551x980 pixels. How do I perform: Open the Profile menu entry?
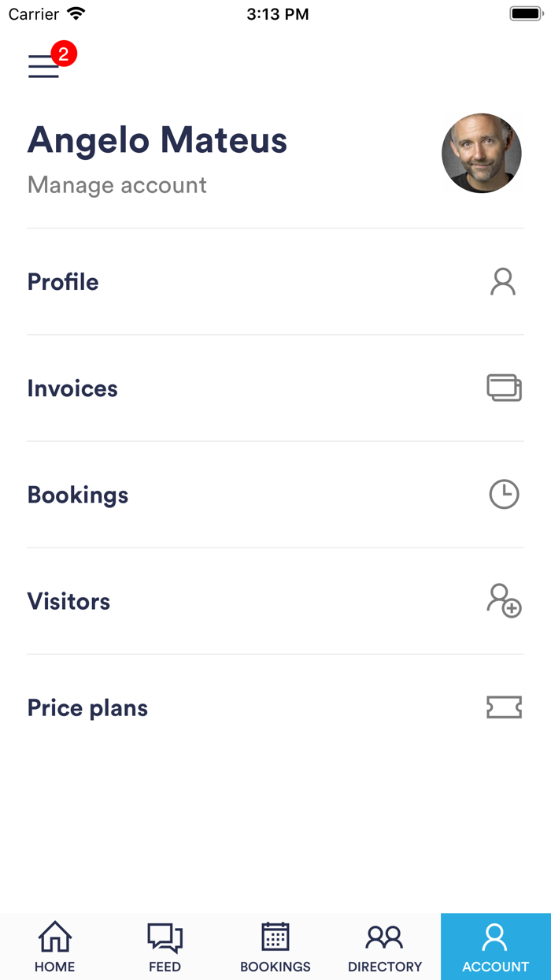[x=63, y=282]
